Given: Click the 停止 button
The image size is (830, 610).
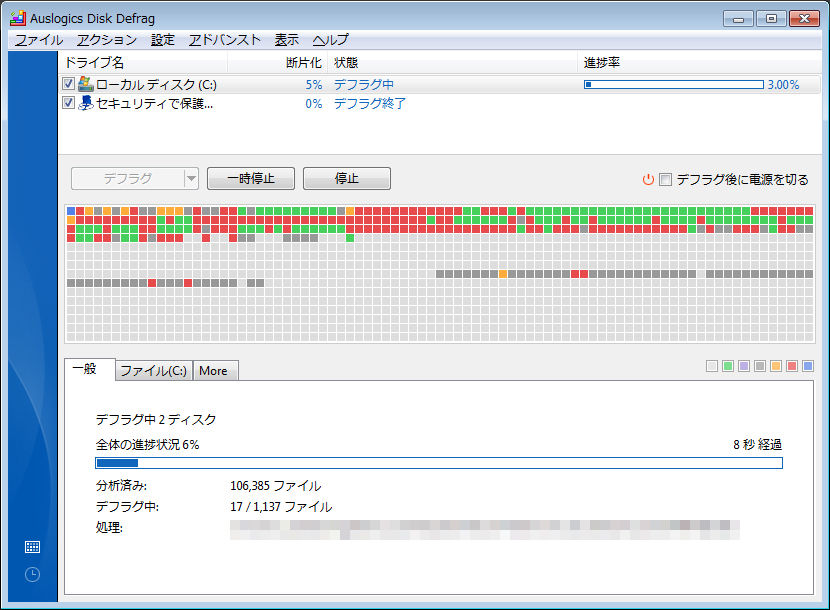Looking at the screenshot, I should point(347,178).
